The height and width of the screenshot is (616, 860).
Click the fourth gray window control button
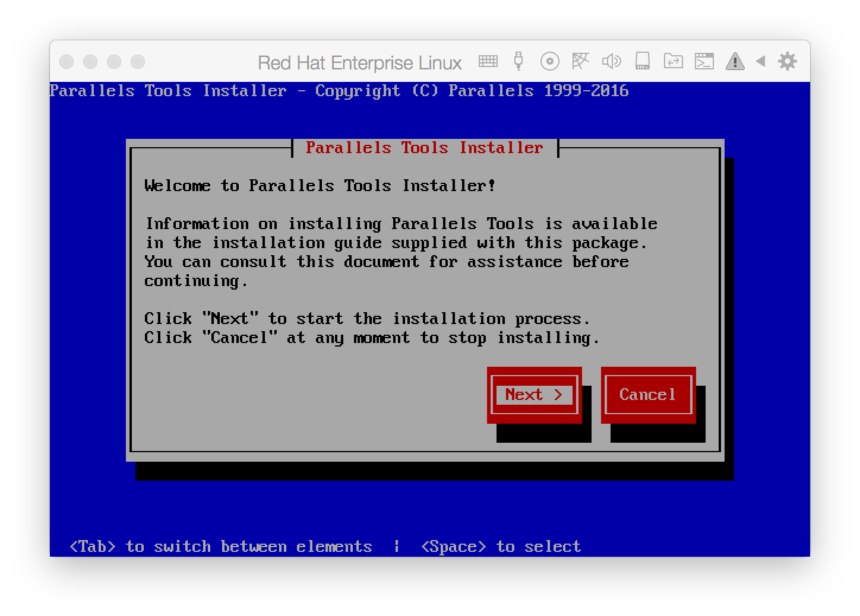pos(138,62)
